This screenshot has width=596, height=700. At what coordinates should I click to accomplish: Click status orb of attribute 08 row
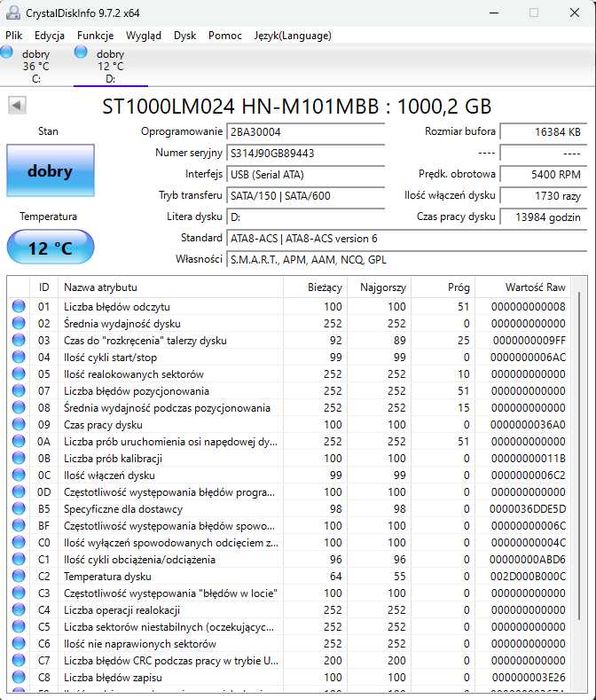tap(18, 407)
